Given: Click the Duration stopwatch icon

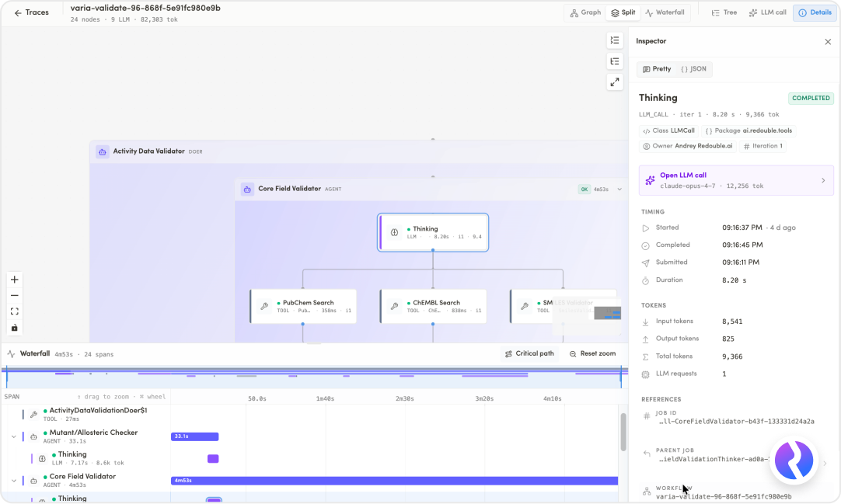Looking at the screenshot, I should [645, 280].
